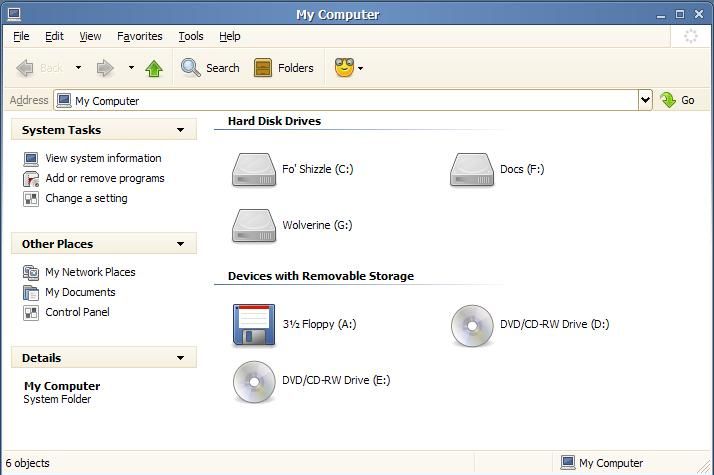Viewport: 714px width, 475px height.
Task: Collapse the Details panel
Action: click(180, 358)
